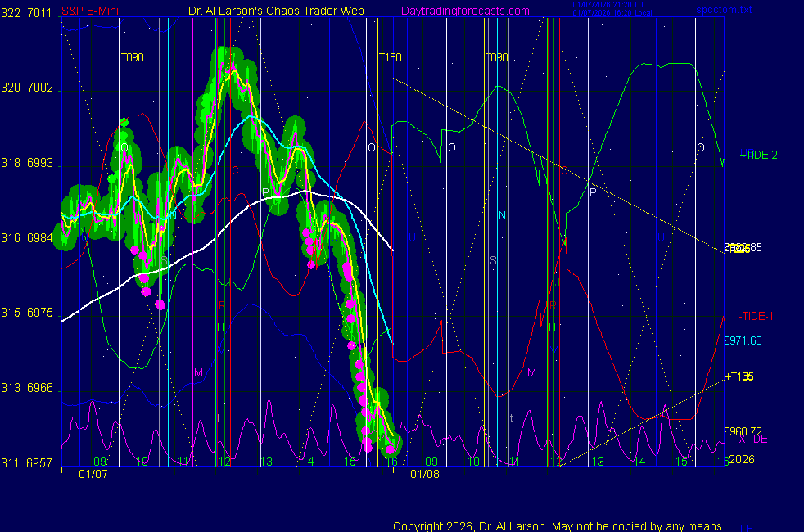Click the +TIDE-2 green legend label
The image size is (804, 532).
click(758, 155)
